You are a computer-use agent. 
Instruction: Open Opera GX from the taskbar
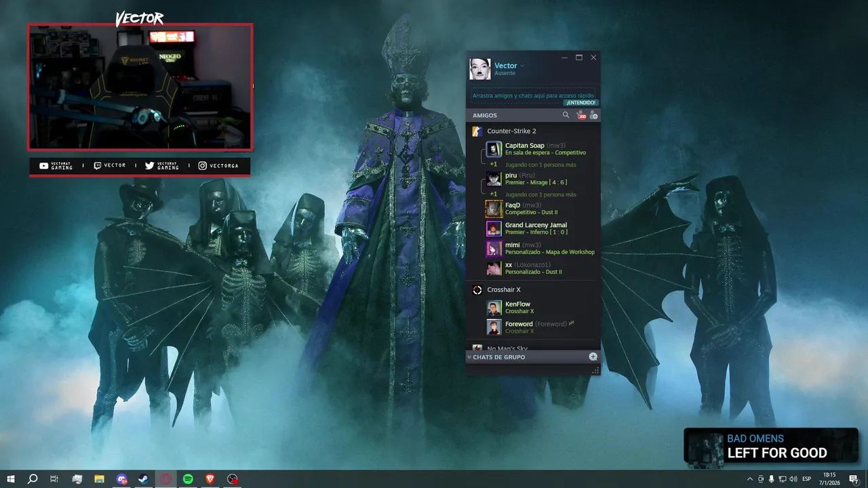point(166,479)
